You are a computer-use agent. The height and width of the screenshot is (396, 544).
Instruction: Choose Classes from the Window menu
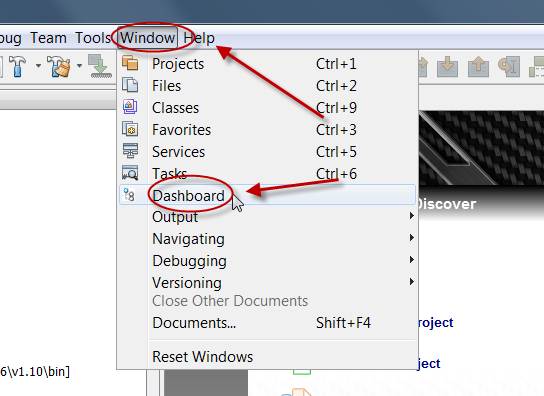coord(267,108)
